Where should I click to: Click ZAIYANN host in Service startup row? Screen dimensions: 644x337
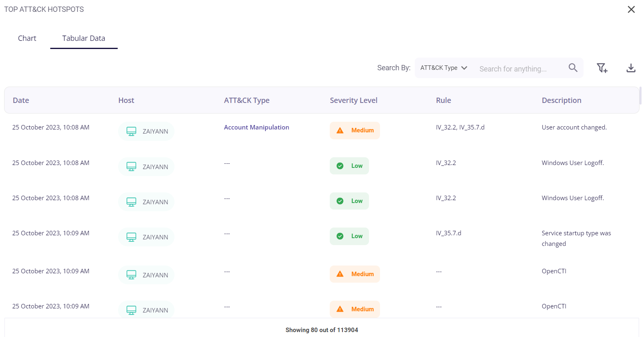tap(146, 237)
